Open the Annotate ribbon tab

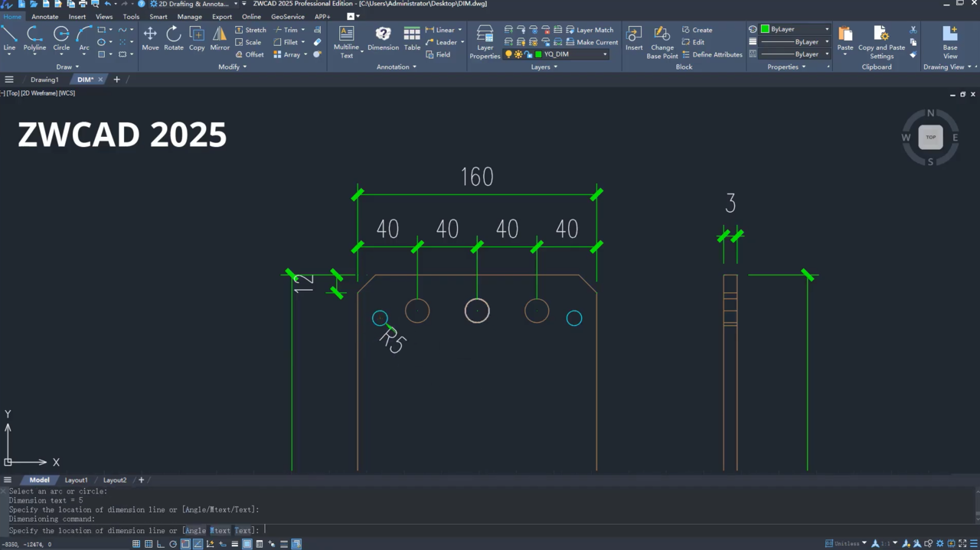click(44, 16)
